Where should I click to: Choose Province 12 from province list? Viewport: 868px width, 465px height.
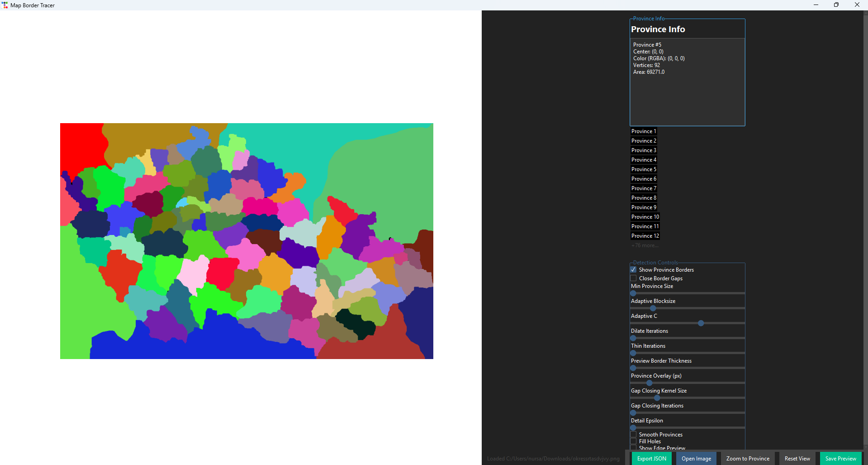pyautogui.click(x=645, y=236)
